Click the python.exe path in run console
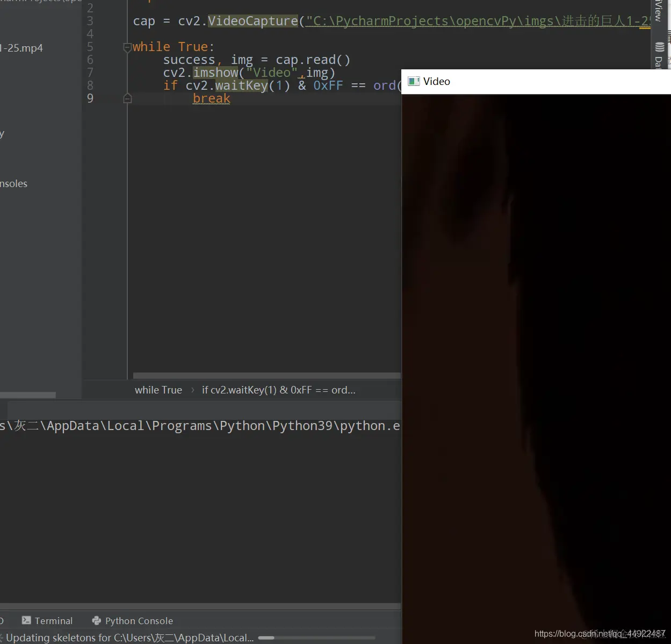Viewport: 671px width, 644px height. tap(200, 426)
